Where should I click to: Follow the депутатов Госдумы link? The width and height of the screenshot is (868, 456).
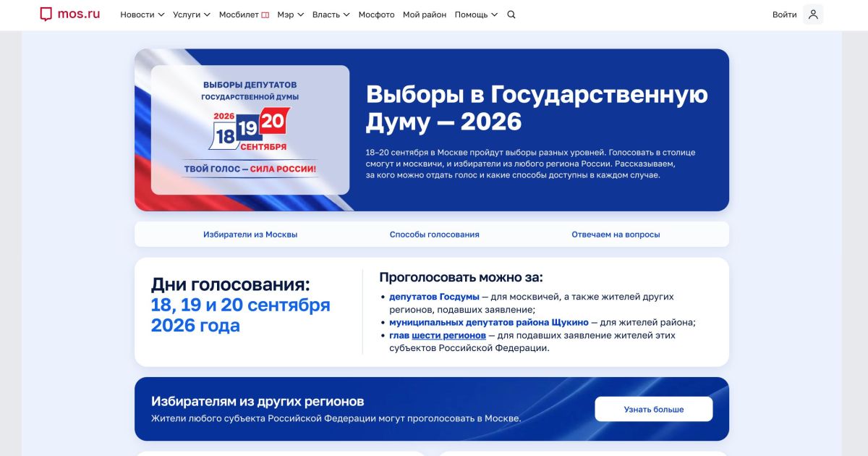tap(434, 297)
